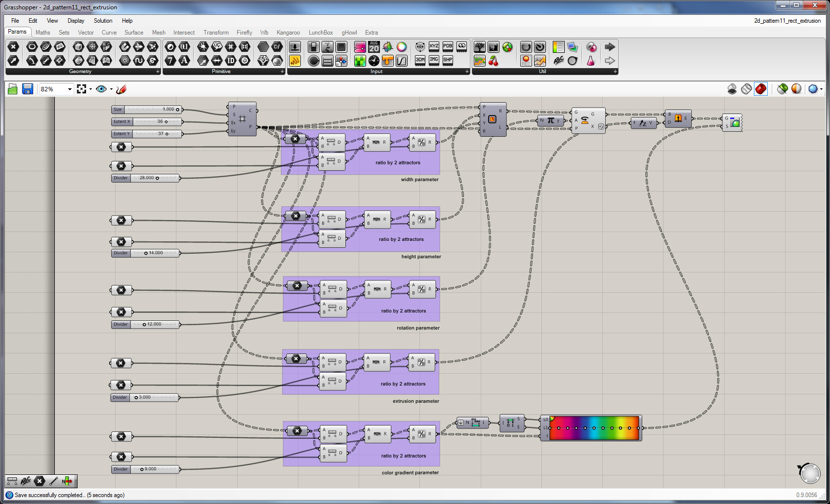Toggle shaded red preview mode
The image size is (830, 504).
[761, 89]
